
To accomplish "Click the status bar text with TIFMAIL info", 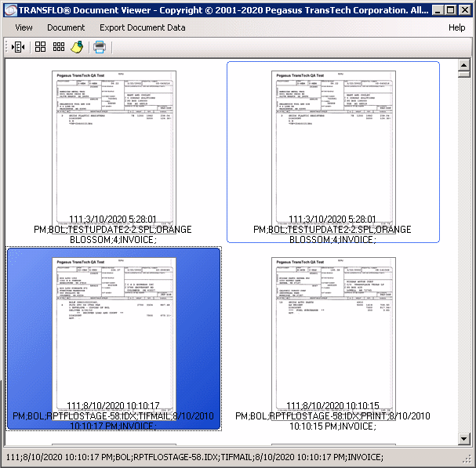I will [x=194, y=457].
